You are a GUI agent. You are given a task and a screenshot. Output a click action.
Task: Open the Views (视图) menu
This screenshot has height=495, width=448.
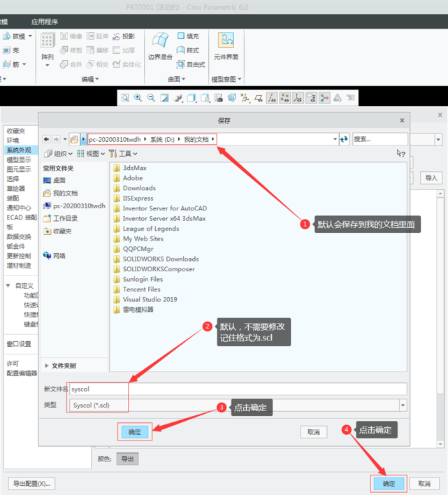(x=91, y=154)
